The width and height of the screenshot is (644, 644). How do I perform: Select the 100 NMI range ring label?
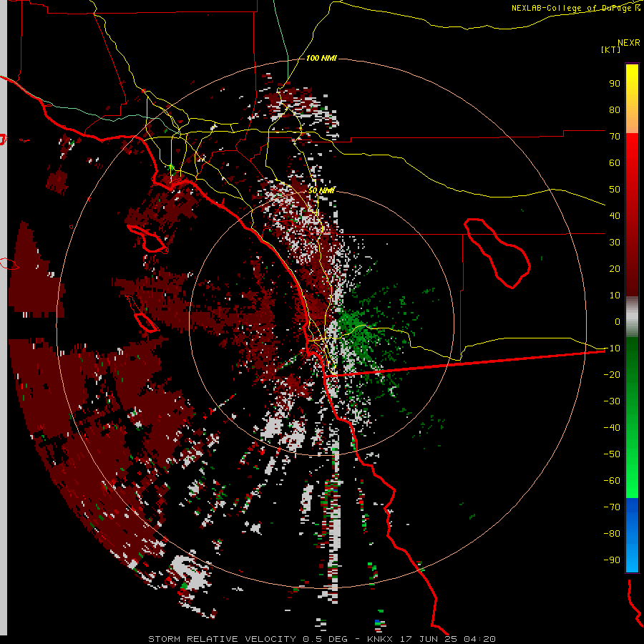point(321,59)
